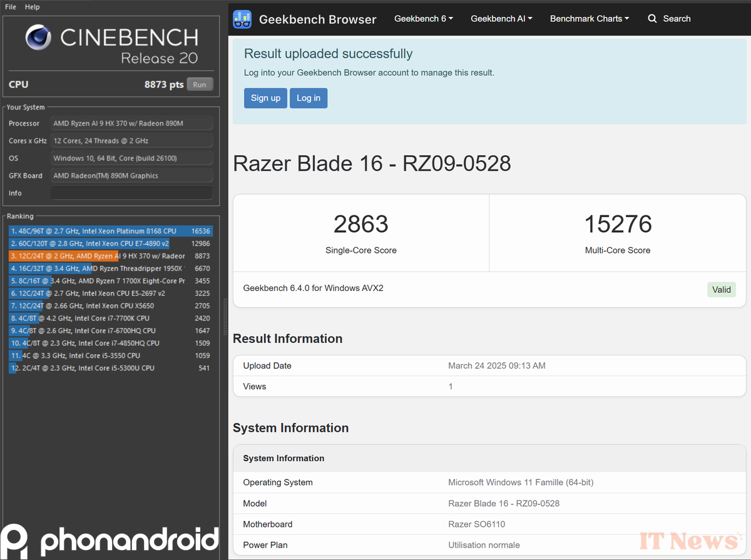
Task: Click Geekbench 6.4.0 for Windows AVX2 text
Action: (313, 288)
